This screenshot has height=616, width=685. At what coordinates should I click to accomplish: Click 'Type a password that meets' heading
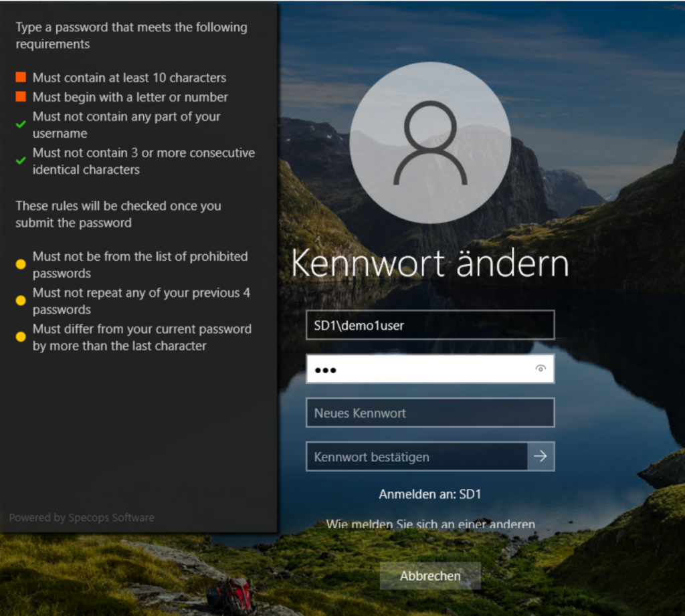click(x=132, y=35)
